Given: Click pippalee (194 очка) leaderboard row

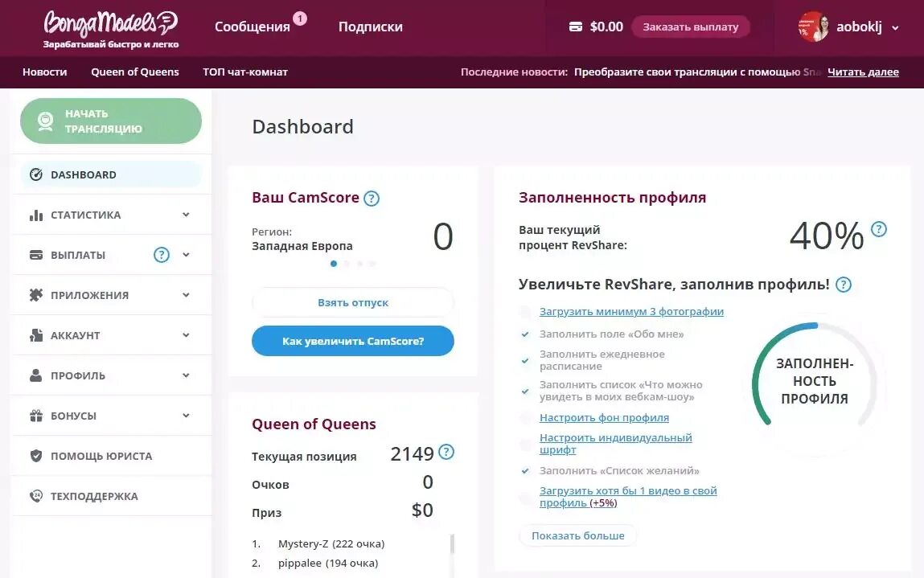Looking at the screenshot, I should [327, 563].
